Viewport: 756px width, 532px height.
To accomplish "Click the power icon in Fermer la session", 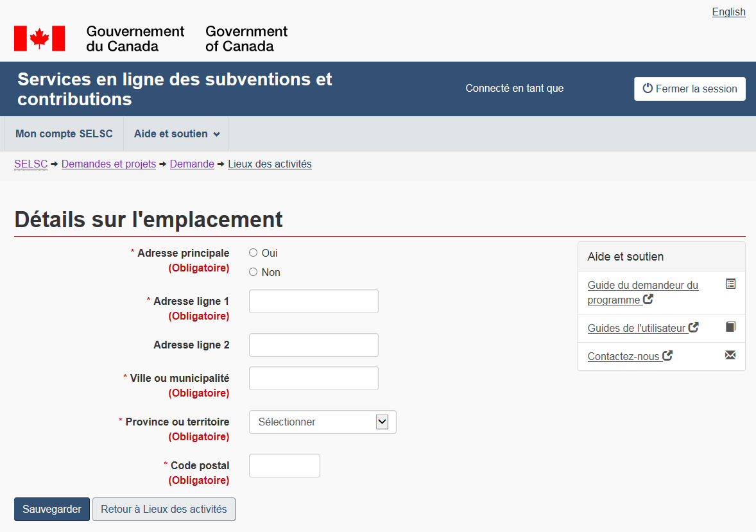I will [x=648, y=89].
